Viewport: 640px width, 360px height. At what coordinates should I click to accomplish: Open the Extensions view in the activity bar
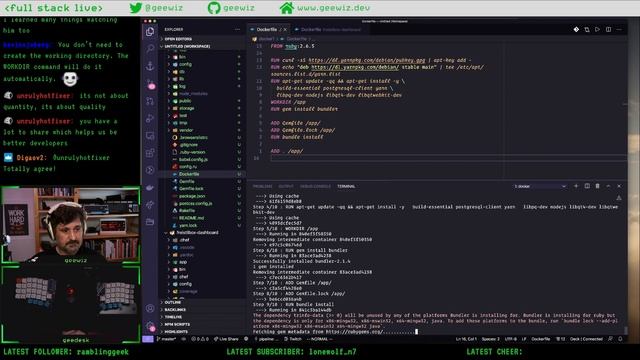click(150, 153)
